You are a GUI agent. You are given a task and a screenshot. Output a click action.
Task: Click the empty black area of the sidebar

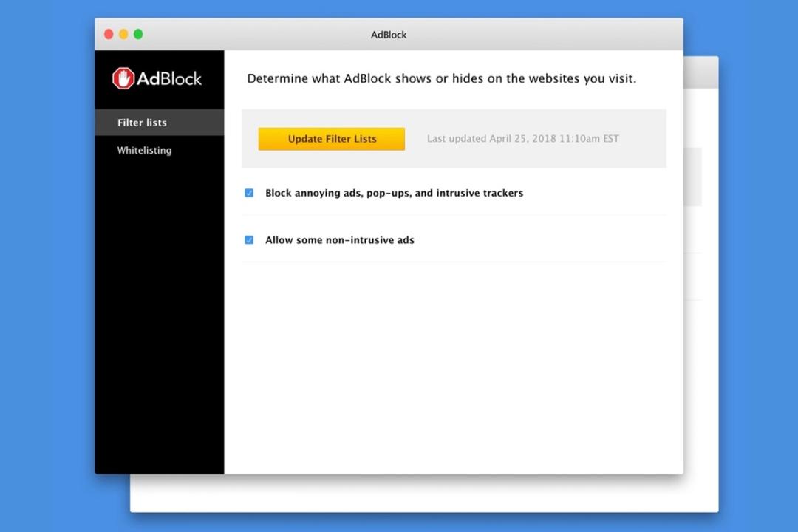(x=160, y=316)
